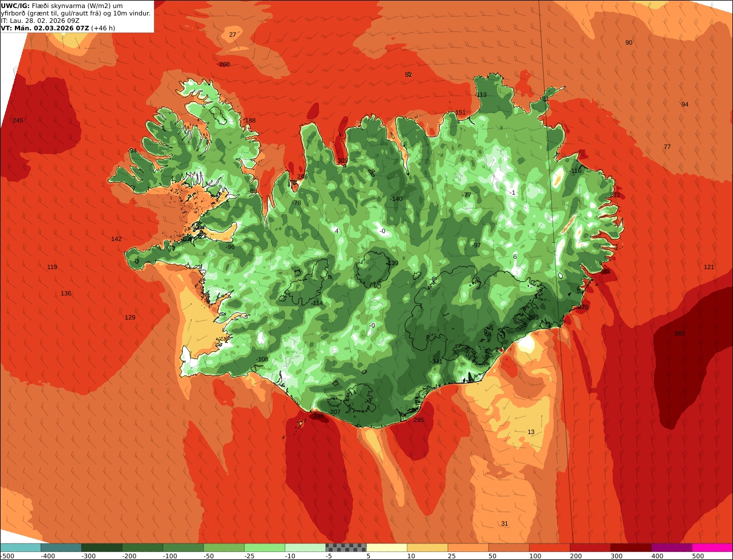Click the light green swatch between -25 and -10
This screenshot has width=733, height=560.
pyautogui.click(x=265, y=547)
